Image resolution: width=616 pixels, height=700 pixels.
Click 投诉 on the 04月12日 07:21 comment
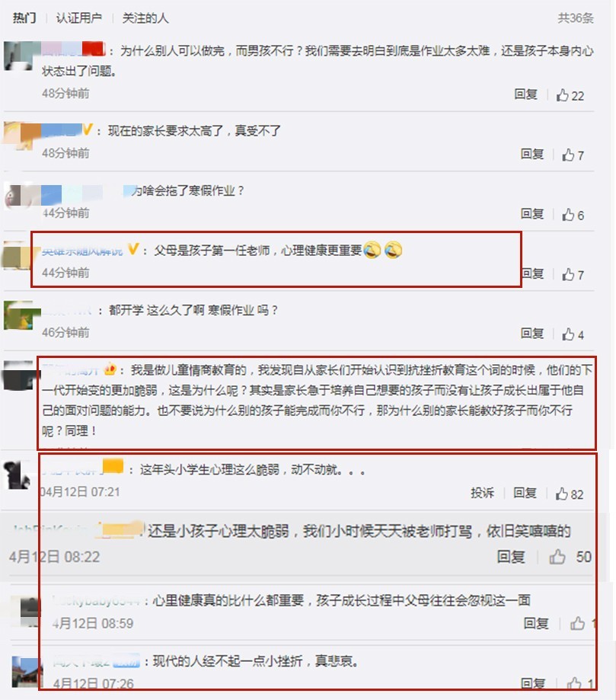pyautogui.click(x=482, y=493)
